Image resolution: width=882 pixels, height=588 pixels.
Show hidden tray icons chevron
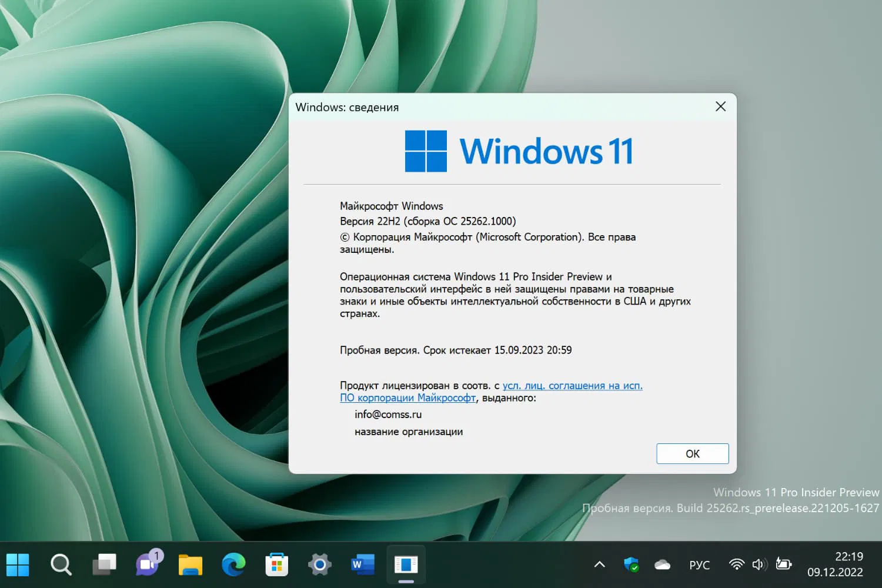point(599,565)
